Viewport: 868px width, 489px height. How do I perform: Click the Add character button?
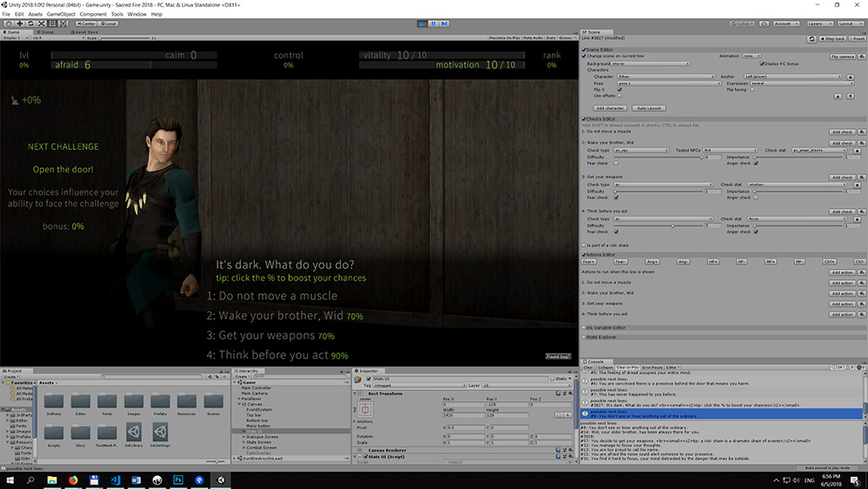[x=610, y=108]
